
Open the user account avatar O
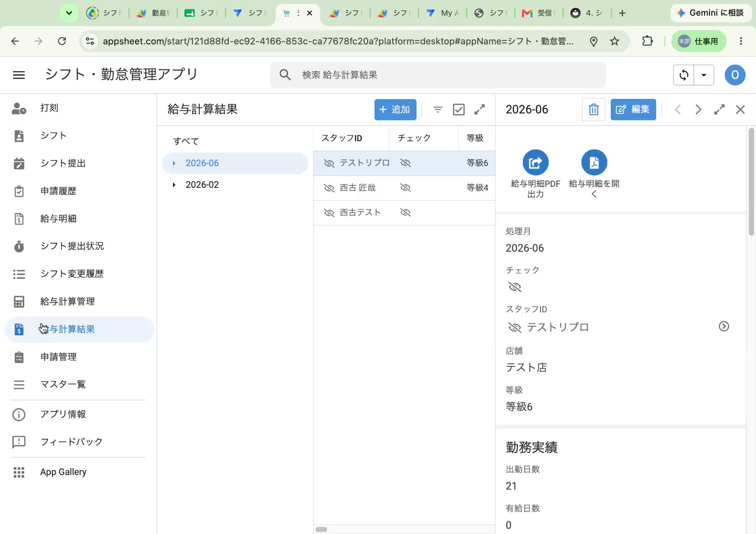(x=735, y=75)
